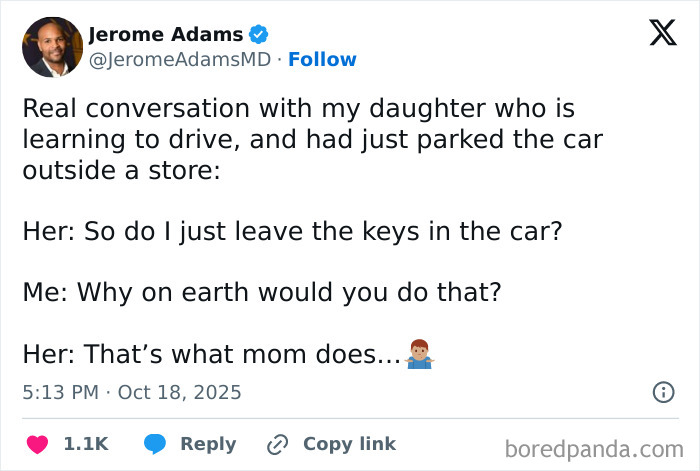Image resolution: width=700 pixels, height=471 pixels.
Task: Like the post with the heart icon
Action: [x=37, y=444]
